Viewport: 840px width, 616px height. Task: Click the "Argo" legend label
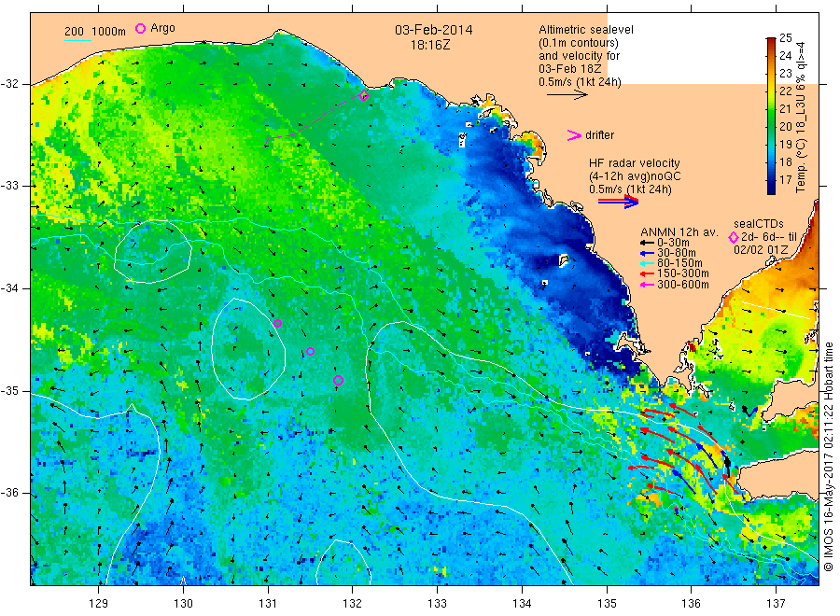click(162, 28)
